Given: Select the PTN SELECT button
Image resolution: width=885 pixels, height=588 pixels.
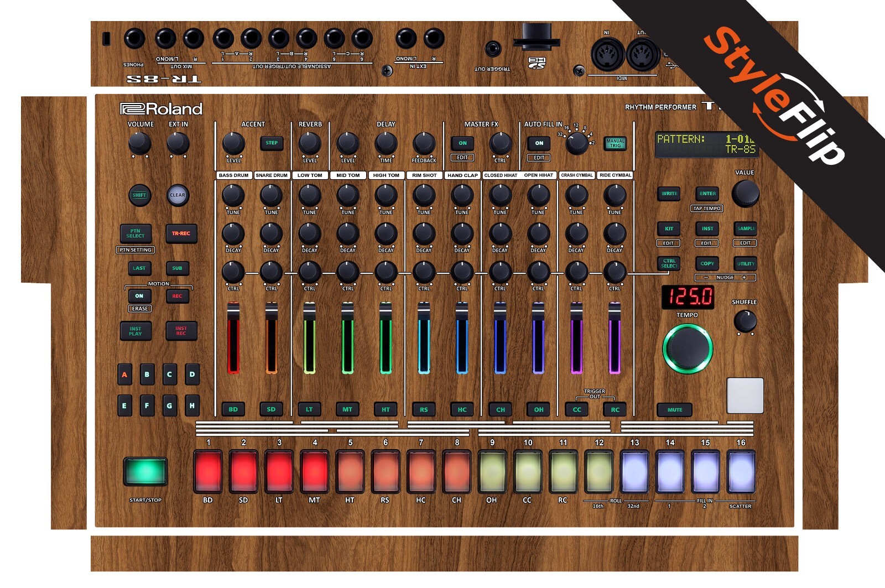Looking at the screenshot, I should pos(136,233).
